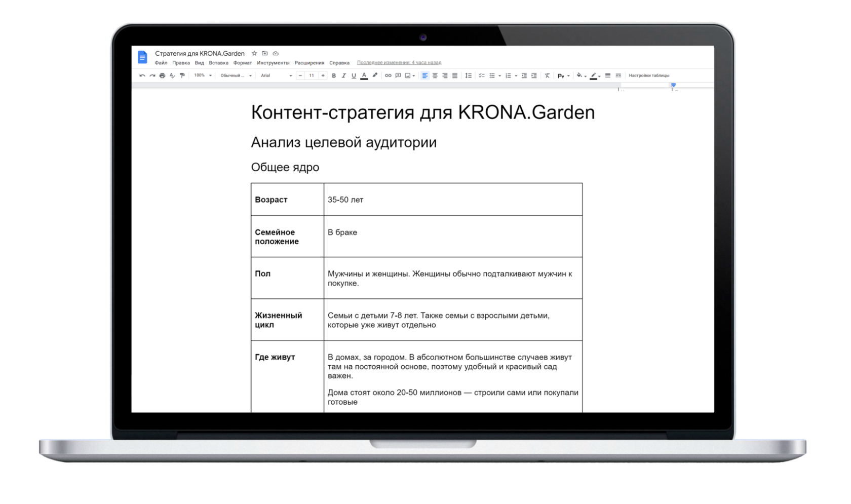851x504 pixels.
Task: Open the Справка menu
Action: (x=339, y=63)
